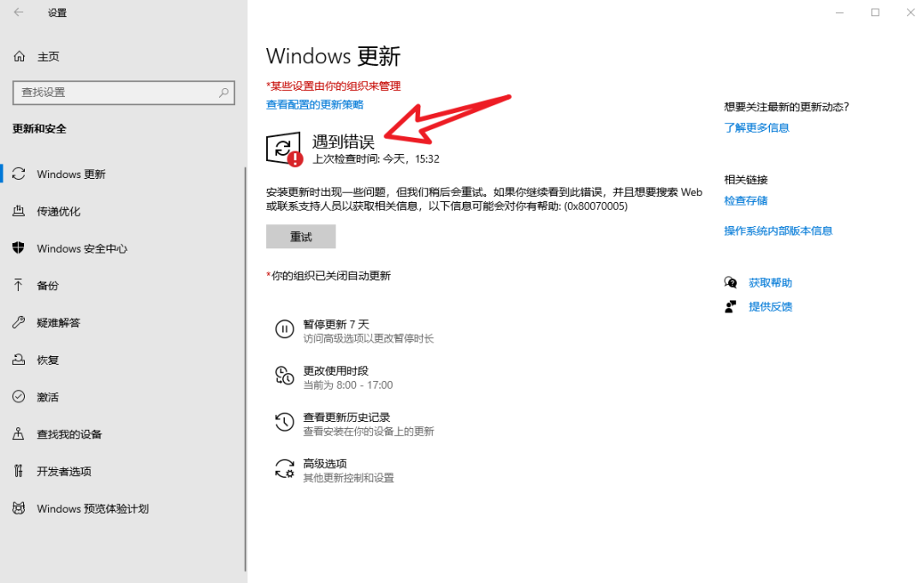The image size is (924, 583).
Task: Click the 重试 retry button
Action: [x=300, y=236]
